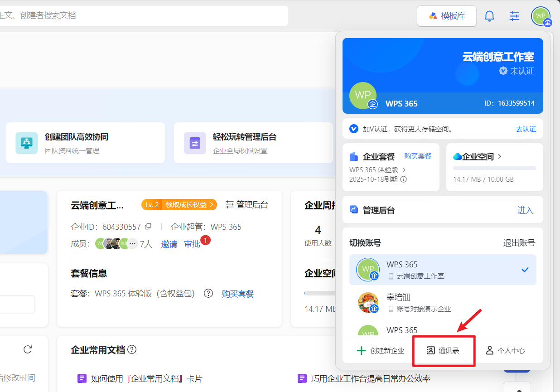This screenshot has width=560, height=392.
Task: Open the 模板库 template library
Action: click(x=447, y=16)
